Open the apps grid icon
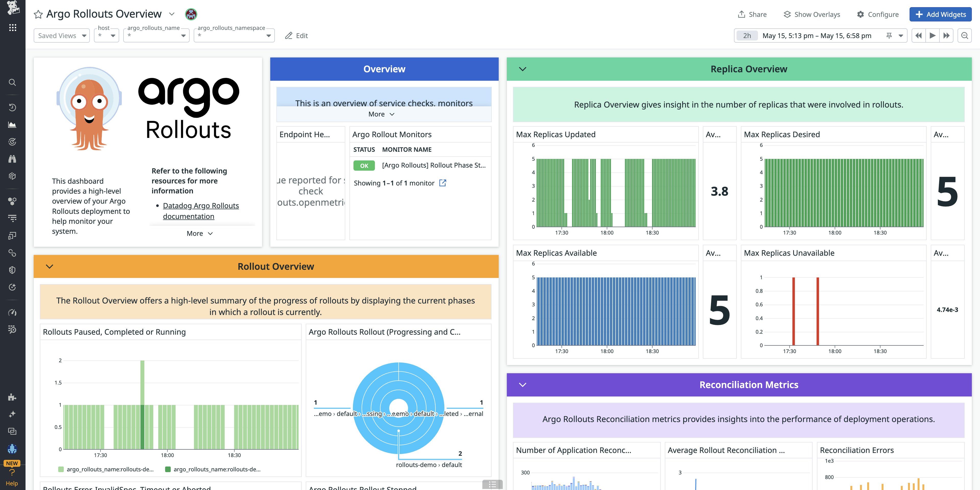This screenshot has height=490, width=980. 12,27
